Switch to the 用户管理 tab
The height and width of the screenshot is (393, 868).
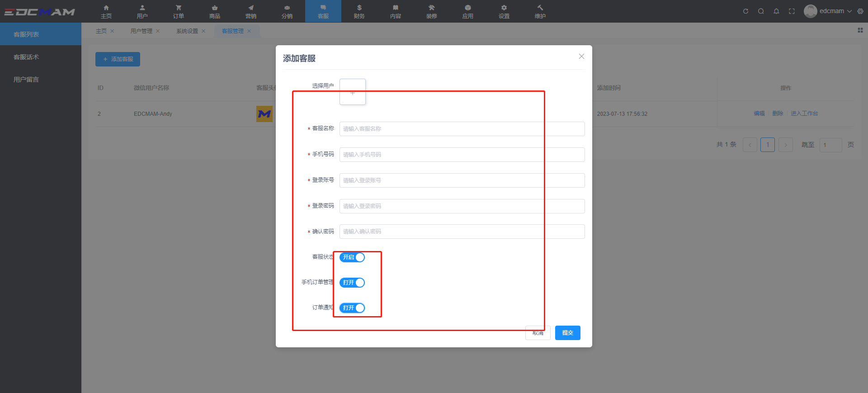point(142,31)
